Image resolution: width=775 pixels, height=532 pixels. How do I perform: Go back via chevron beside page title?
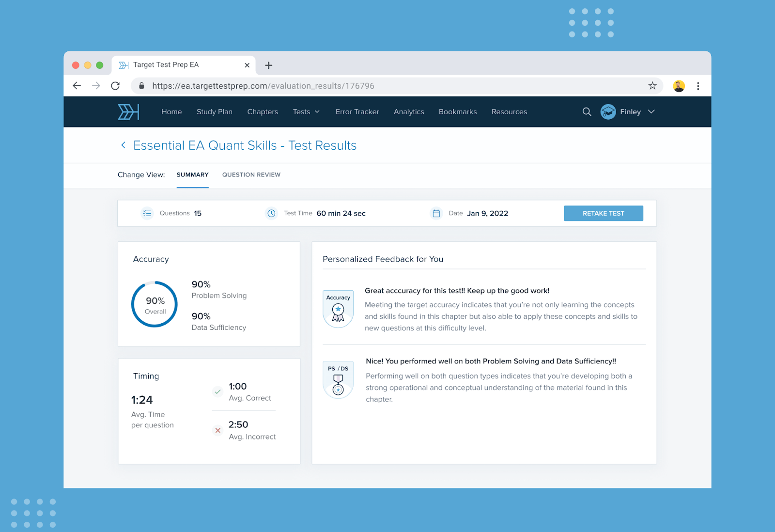click(x=123, y=145)
